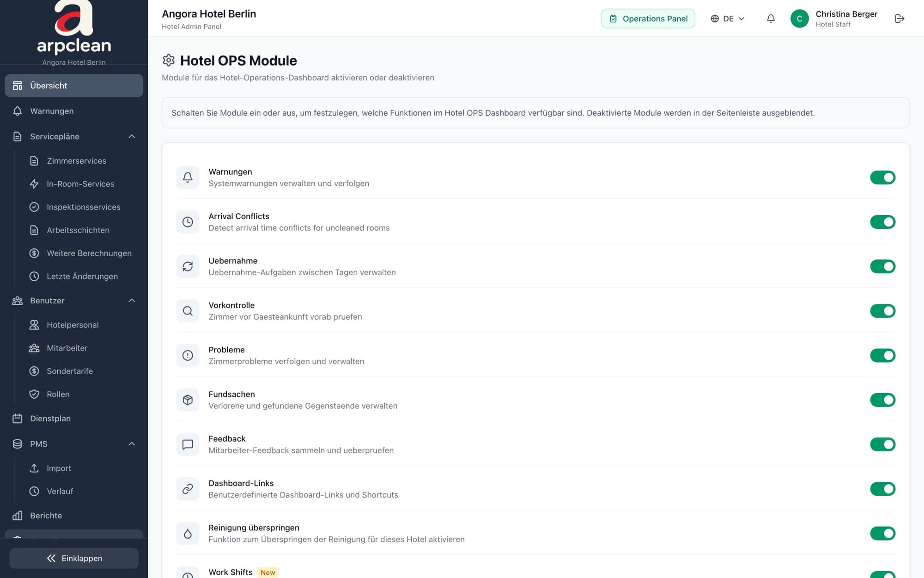Image resolution: width=924 pixels, height=578 pixels.
Task: Click the Reinigung überspringen droplet icon
Action: point(188,533)
